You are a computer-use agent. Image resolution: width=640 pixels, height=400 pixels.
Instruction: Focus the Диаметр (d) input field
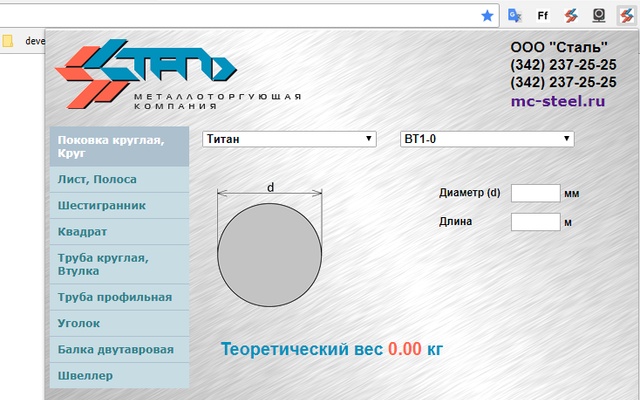pos(535,193)
